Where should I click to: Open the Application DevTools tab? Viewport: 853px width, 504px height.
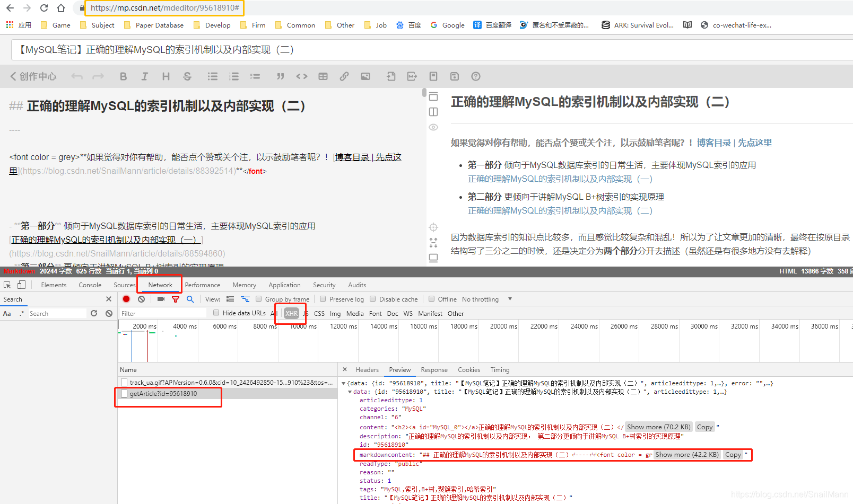click(284, 285)
